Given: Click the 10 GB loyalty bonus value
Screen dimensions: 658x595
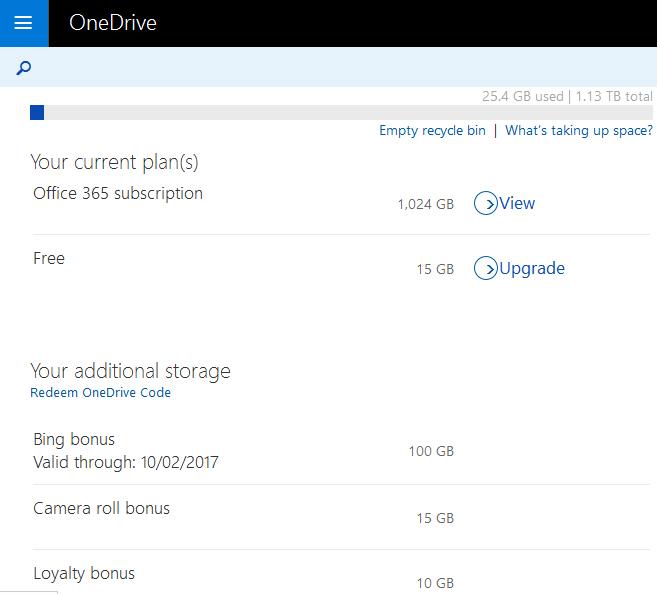Looking at the screenshot, I should [435, 583].
